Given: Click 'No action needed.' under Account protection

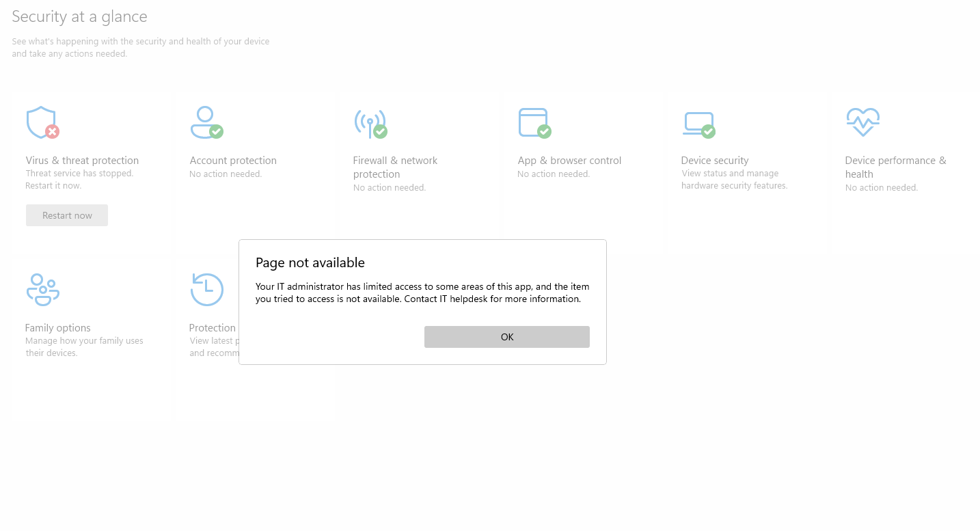Looking at the screenshot, I should click(226, 174).
